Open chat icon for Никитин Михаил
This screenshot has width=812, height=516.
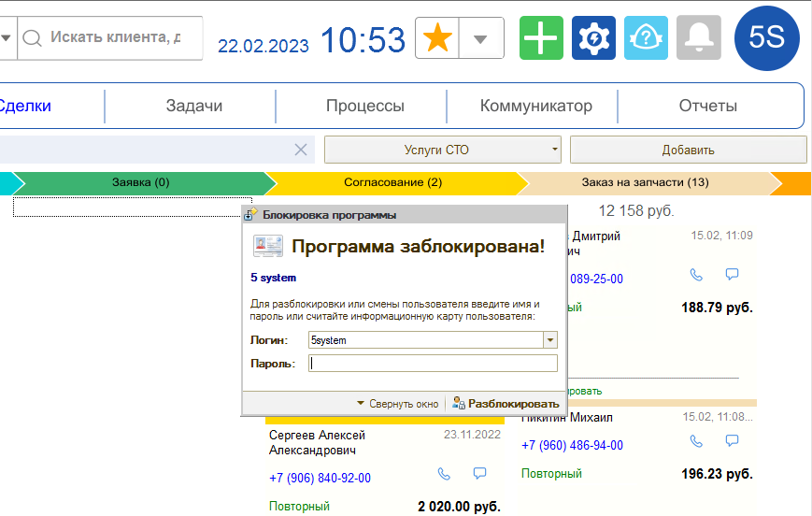coord(732,440)
